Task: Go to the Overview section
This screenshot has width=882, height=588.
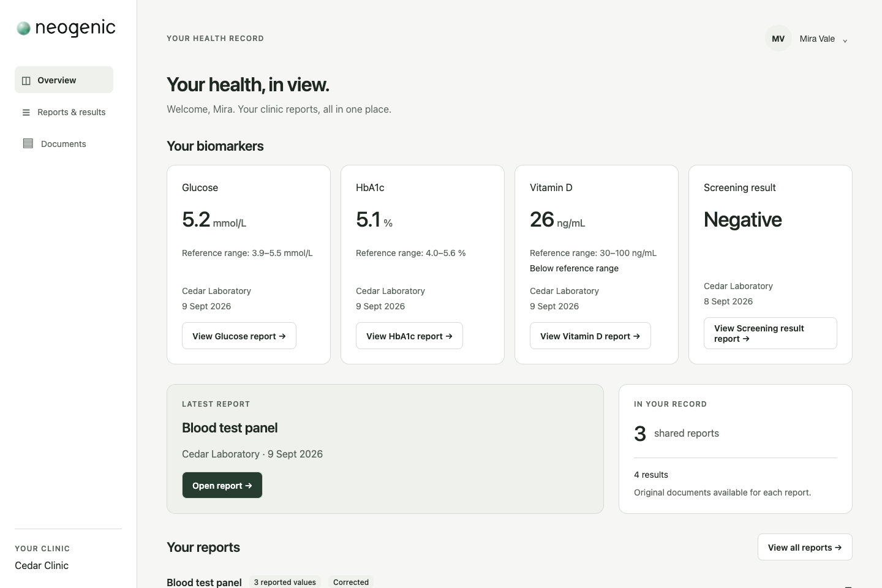Action: (x=64, y=80)
